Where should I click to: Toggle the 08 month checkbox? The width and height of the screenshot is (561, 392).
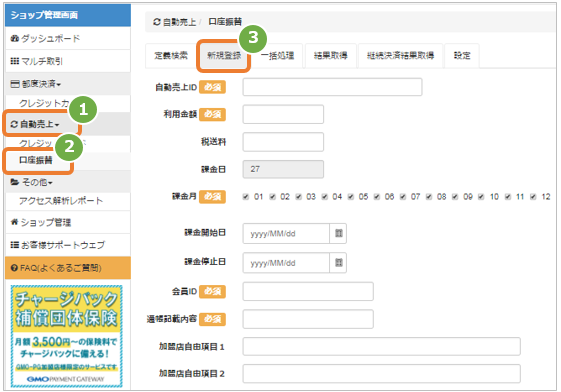coord(429,197)
